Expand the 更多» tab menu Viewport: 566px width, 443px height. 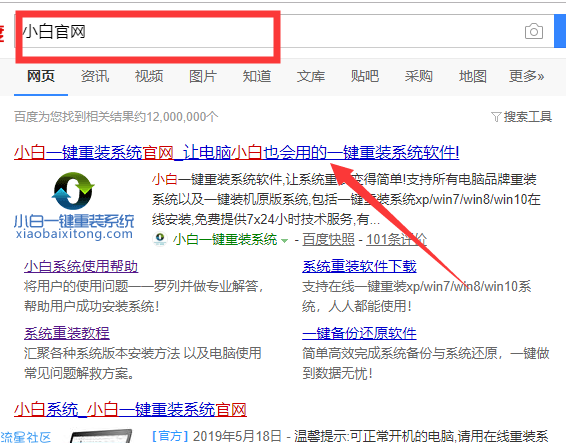click(527, 76)
